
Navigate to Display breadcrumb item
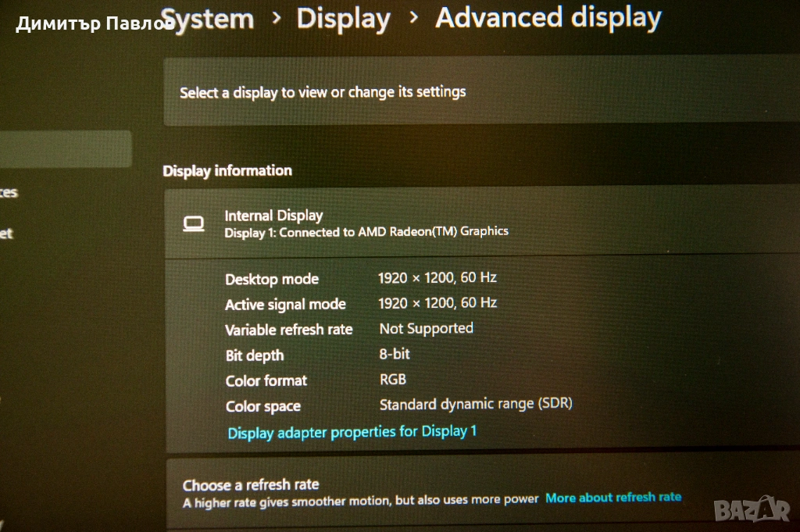click(343, 20)
